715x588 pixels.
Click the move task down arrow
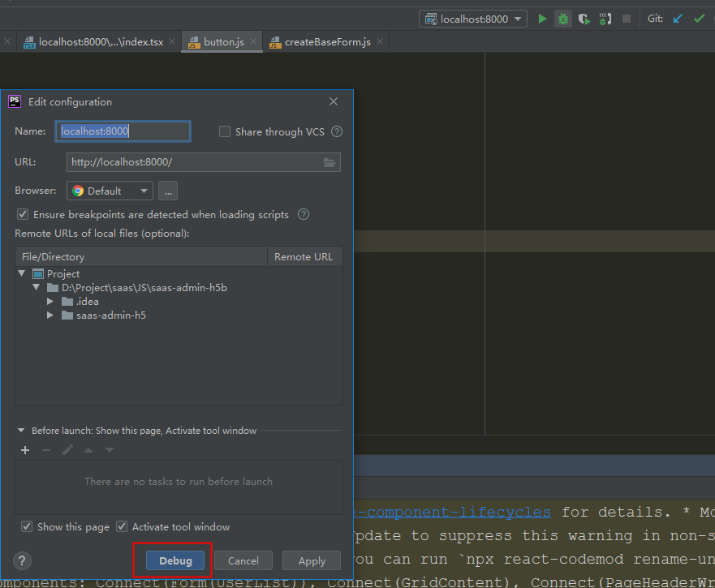point(110,450)
